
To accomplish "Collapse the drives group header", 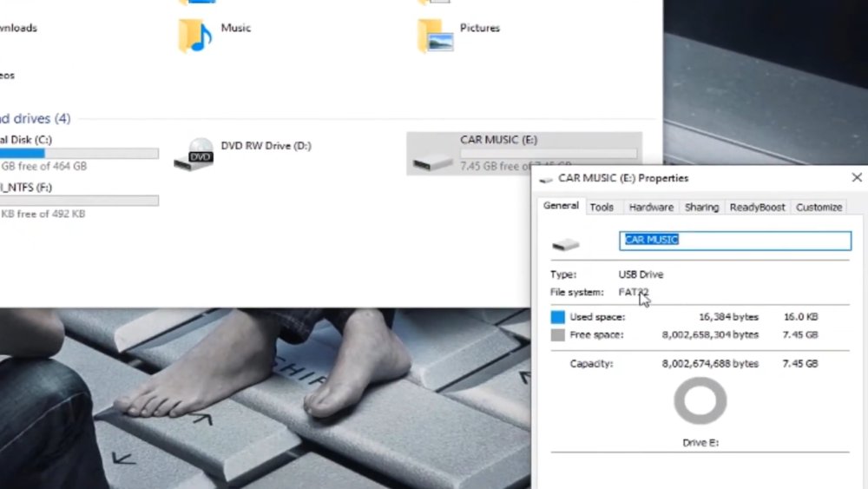I will click(36, 118).
